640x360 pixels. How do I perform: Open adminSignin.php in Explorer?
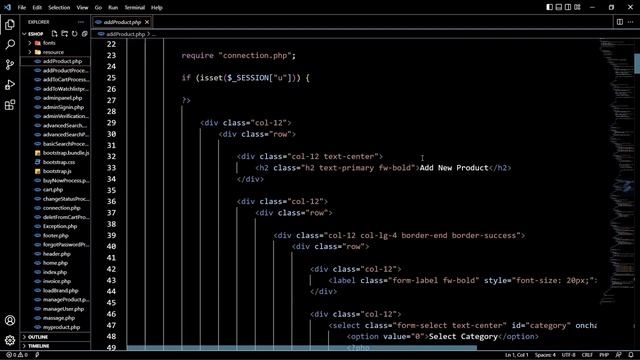tap(56, 107)
